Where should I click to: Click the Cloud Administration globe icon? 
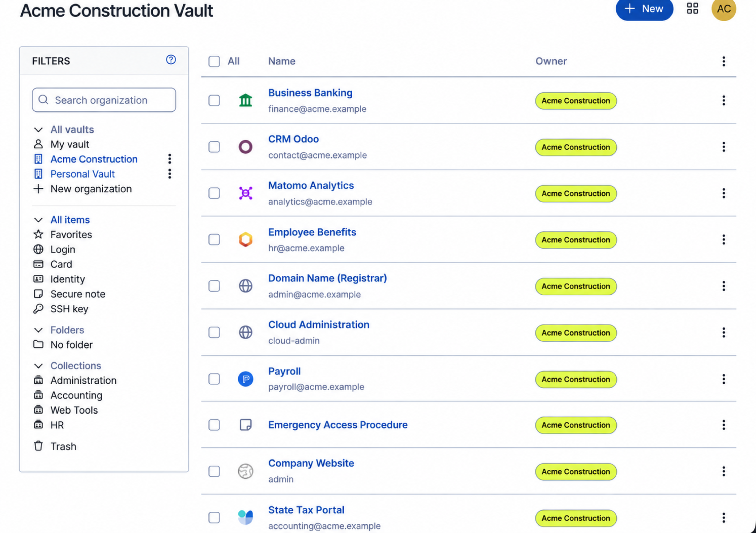[x=245, y=332]
